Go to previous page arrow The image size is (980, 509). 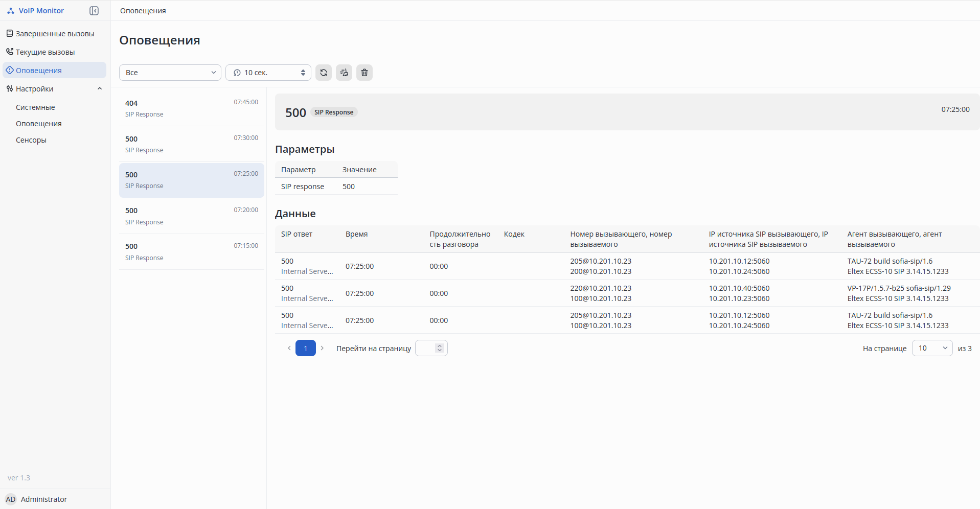pyautogui.click(x=289, y=348)
